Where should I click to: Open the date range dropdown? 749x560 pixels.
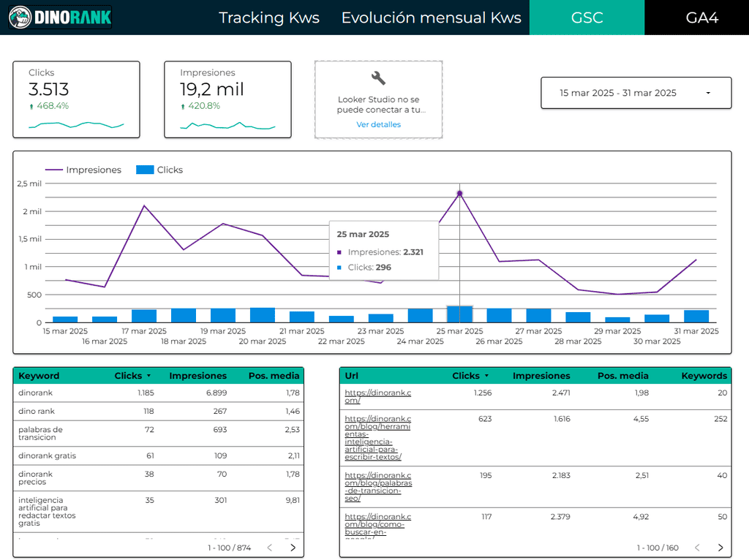tap(636, 93)
